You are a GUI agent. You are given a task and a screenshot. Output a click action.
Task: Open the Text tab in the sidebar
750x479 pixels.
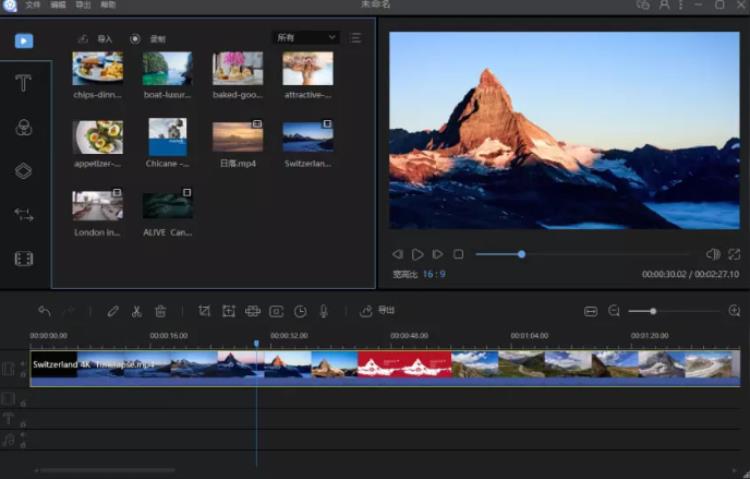[24, 84]
